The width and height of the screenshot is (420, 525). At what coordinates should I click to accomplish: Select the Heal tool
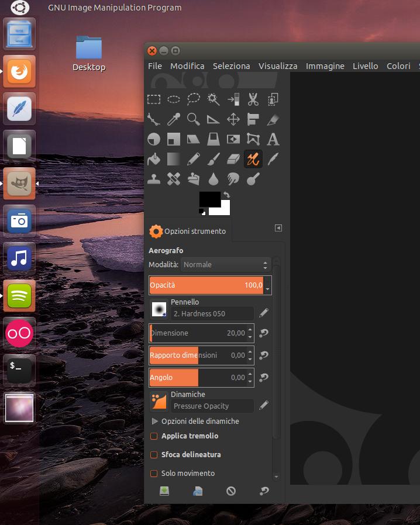[x=174, y=179]
